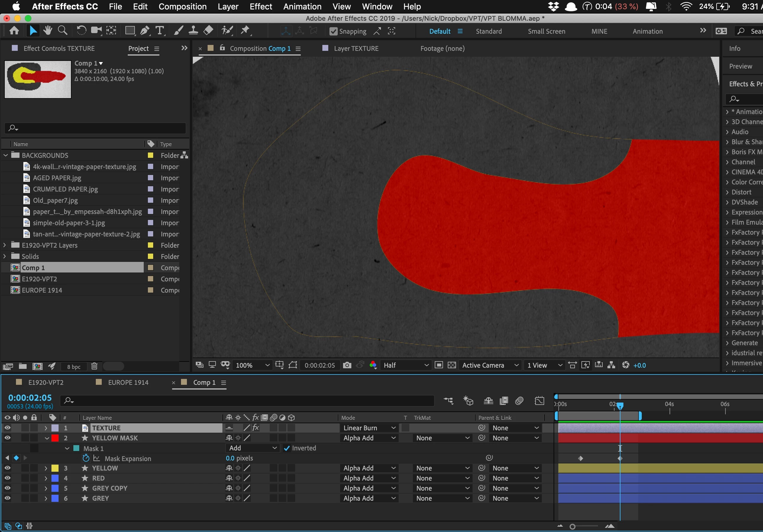Screen dimensions: 763x532
Task: Select the Puppet Pin tool
Action: pos(245,31)
